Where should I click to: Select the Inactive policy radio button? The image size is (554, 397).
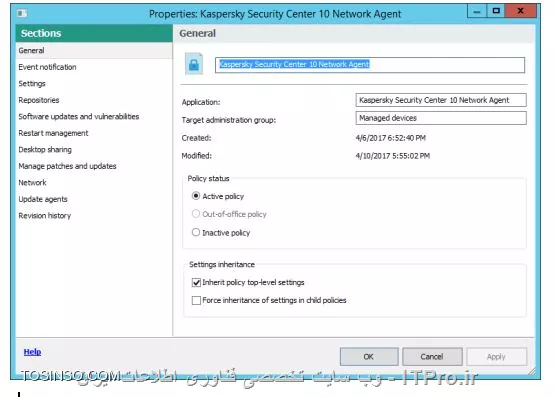pos(196,232)
